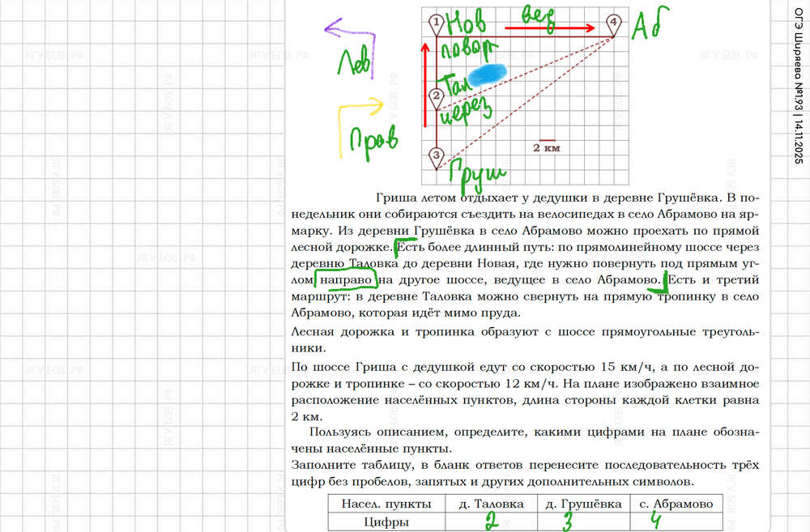Click the handwritten 'Аб' next to marker 4
This screenshot has height=532, width=810.
point(653,26)
